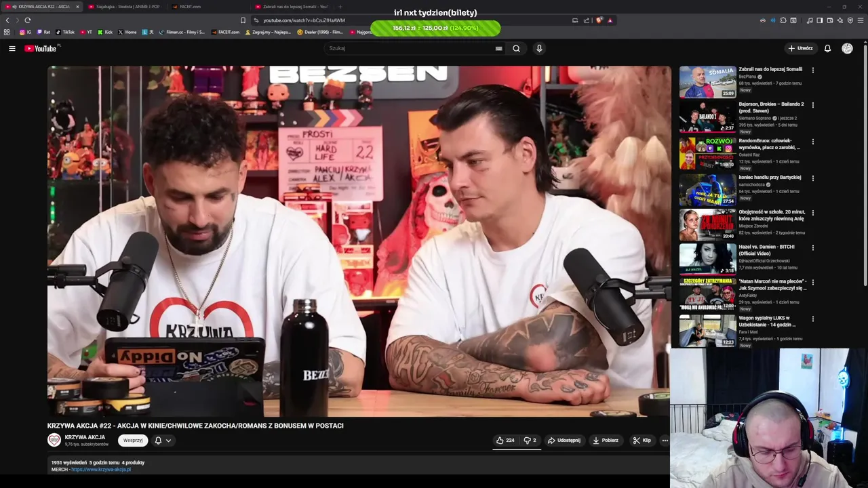The height and width of the screenshot is (488, 868).
Task: Click the Brave Shields lion icon
Action: tap(599, 20)
